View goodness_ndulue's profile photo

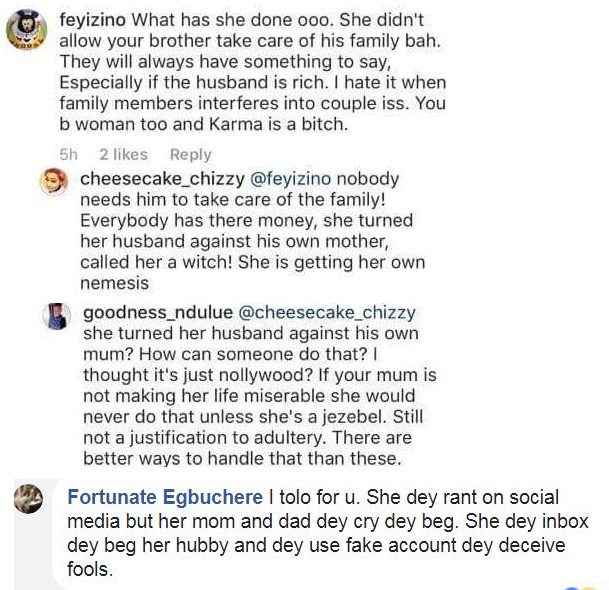[55, 315]
